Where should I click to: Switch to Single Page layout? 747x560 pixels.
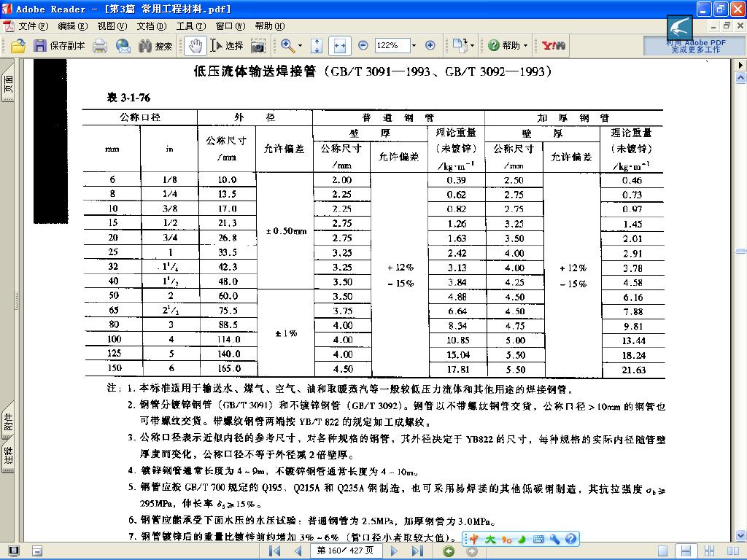click(x=662, y=551)
